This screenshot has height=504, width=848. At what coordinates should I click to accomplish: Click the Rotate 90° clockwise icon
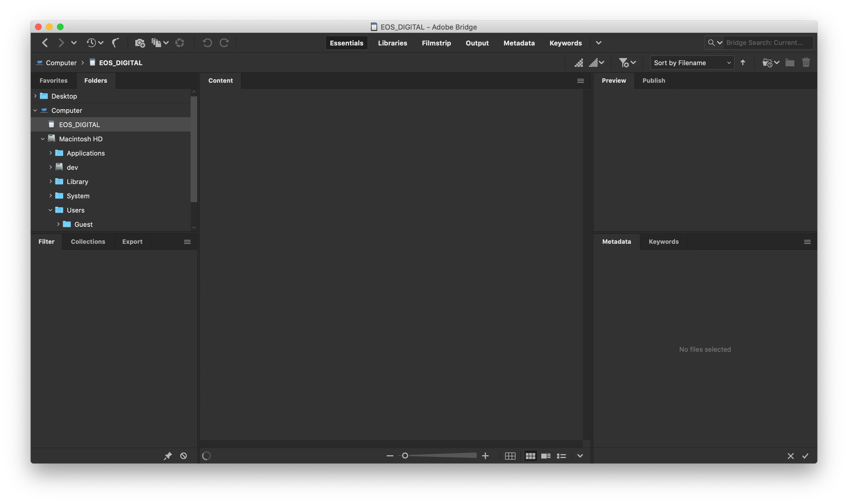(224, 43)
